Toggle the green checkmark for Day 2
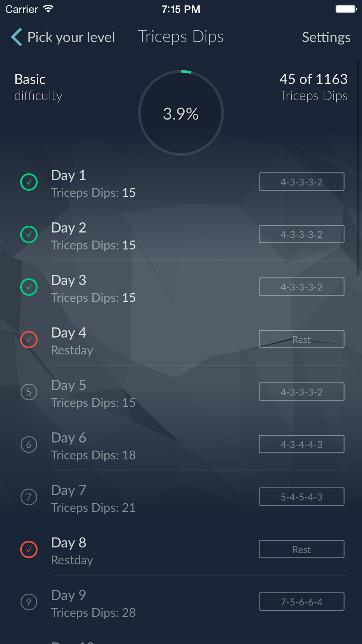 29,234
